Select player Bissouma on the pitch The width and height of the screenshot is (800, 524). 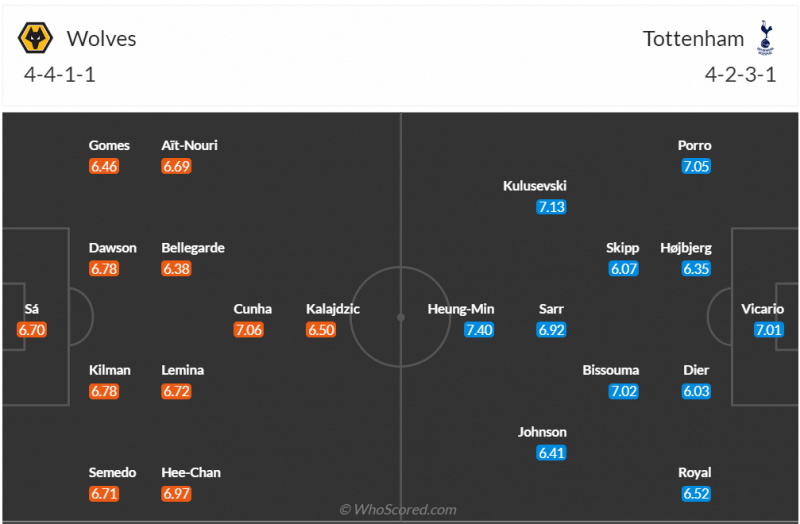pyautogui.click(x=610, y=370)
